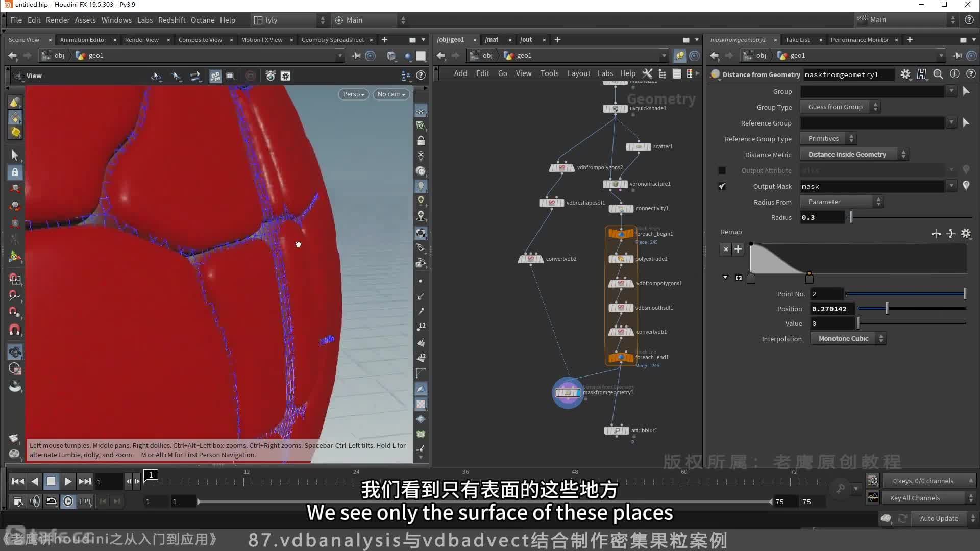The width and height of the screenshot is (980, 551).
Task: Add a ramp point with plus button
Action: coord(738,249)
